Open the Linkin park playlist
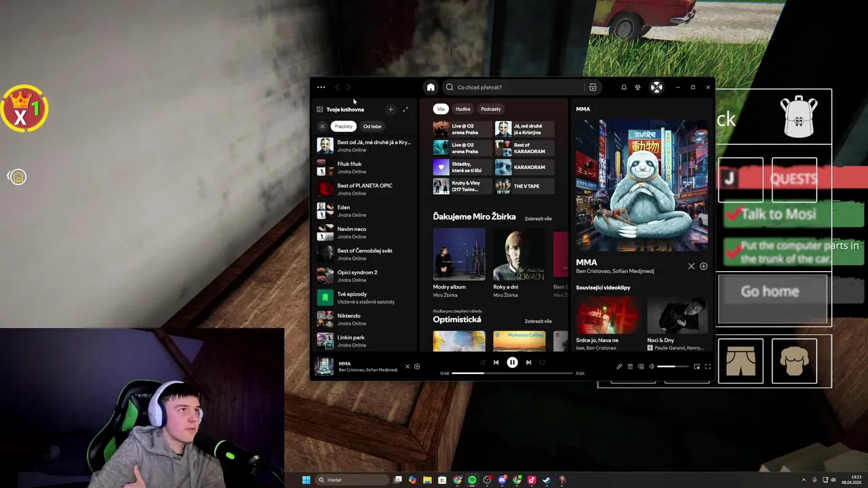868x488 pixels. pyautogui.click(x=365, y=341)
